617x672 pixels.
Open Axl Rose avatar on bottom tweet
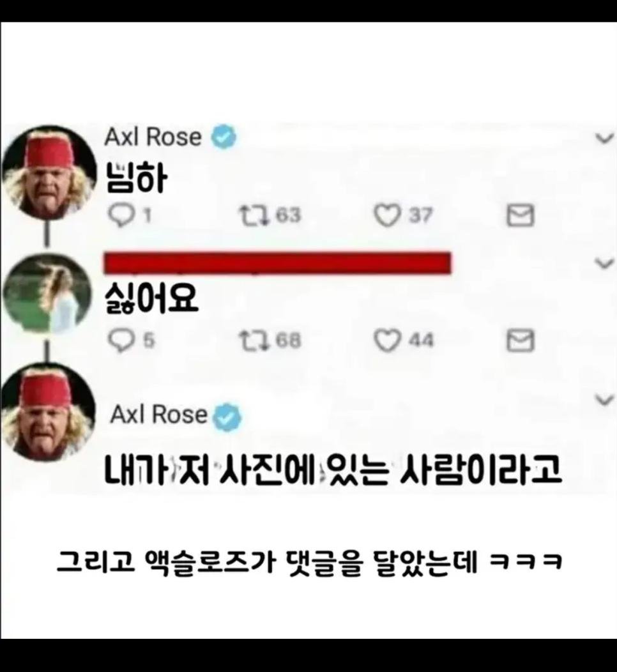point(47,413)
